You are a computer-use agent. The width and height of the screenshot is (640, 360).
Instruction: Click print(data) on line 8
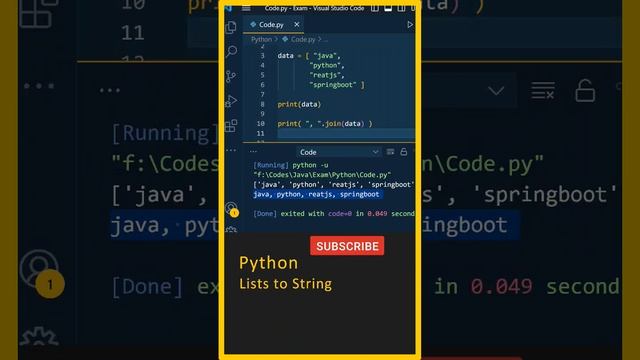(x=299, y=104)
